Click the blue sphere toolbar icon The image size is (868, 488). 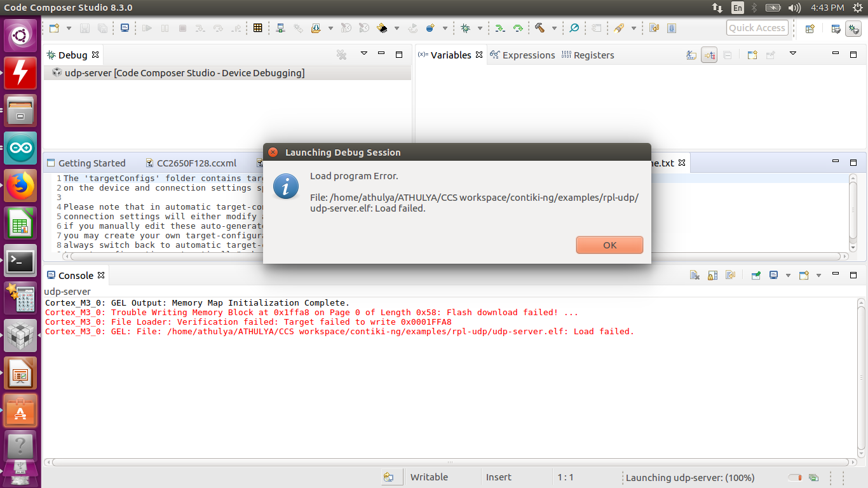tap(430, 28)
